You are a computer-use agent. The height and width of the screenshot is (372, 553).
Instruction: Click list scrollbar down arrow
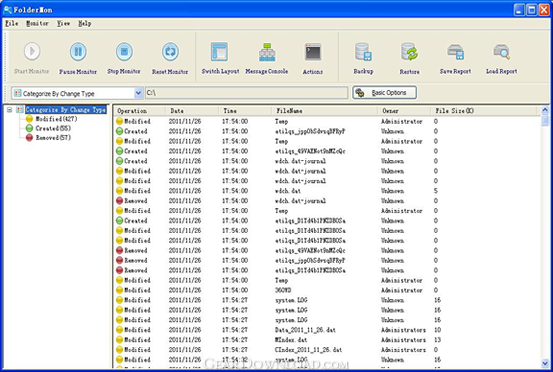(x=545, y=364)
